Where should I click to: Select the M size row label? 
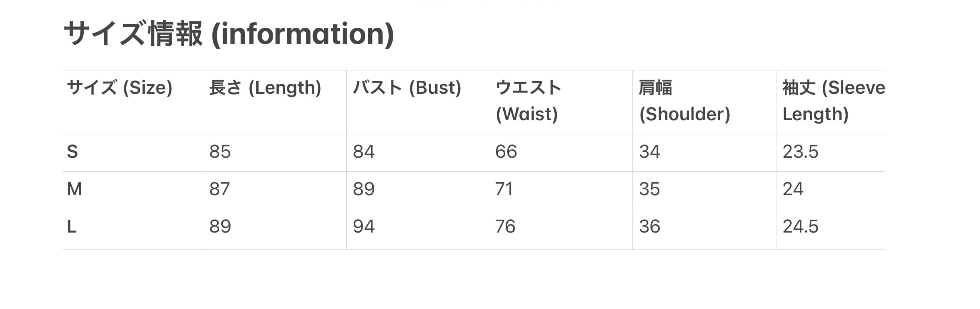click(74, 189)
